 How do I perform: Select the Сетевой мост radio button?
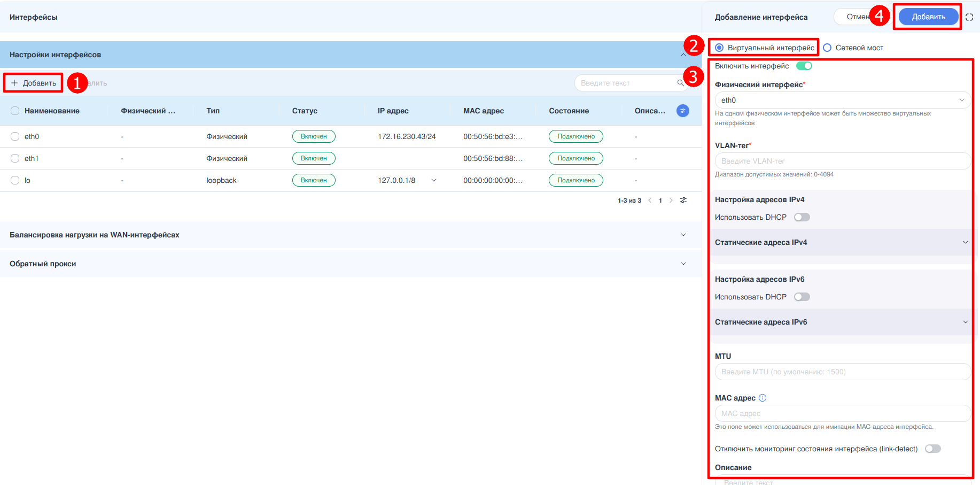pyautogui.click(x=827, y=48)
